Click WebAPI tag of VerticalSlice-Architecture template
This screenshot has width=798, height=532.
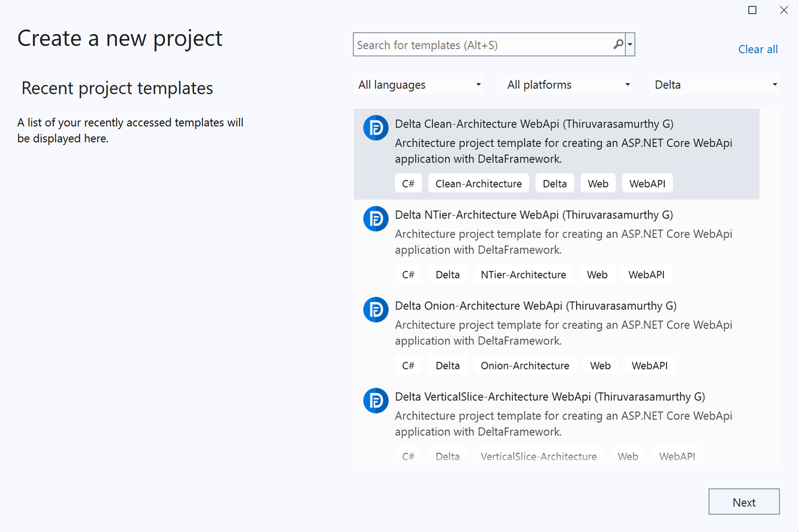(x=677, y=456)
